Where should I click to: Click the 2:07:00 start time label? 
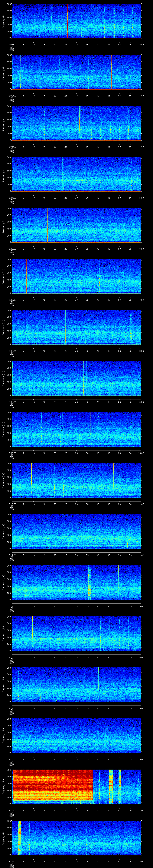click(x=12, y=351)
